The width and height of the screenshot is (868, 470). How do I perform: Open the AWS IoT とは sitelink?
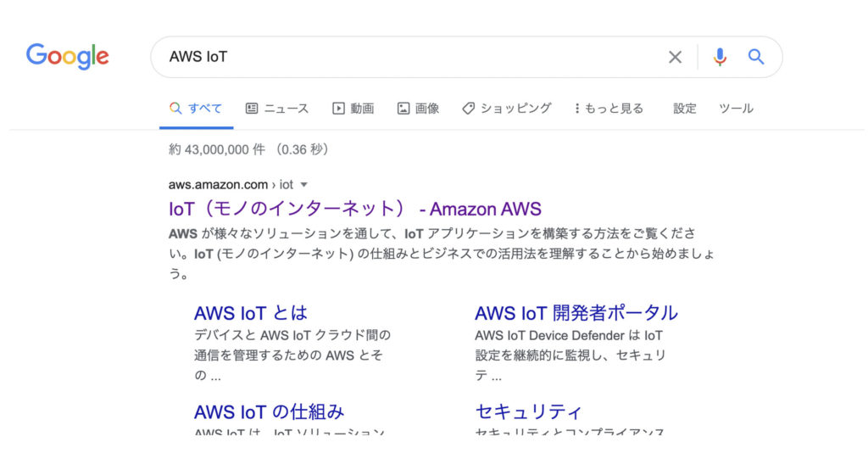(250, 313)
